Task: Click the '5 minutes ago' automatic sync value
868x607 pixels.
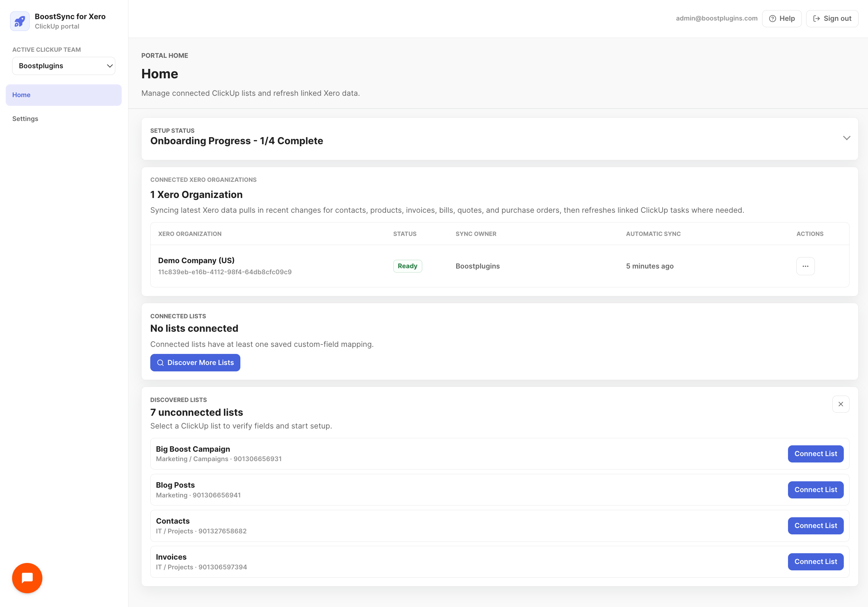Action: 649,266
